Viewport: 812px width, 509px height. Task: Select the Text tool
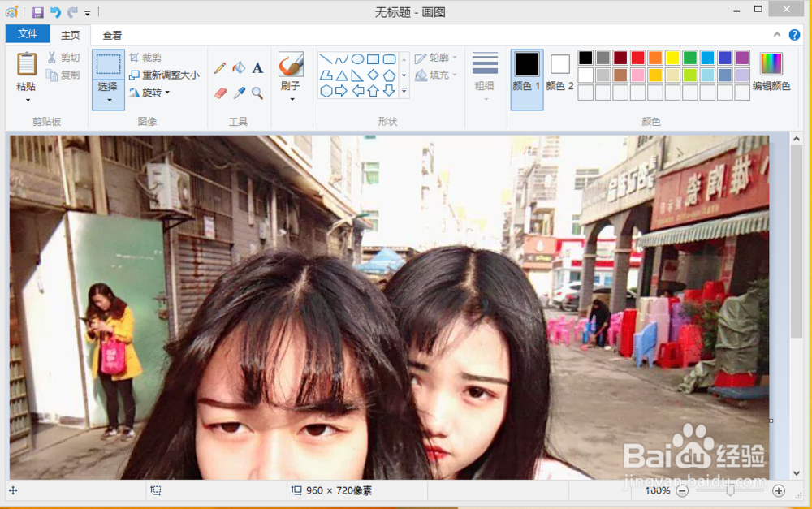pyautogui.click(x=257, y=67)
